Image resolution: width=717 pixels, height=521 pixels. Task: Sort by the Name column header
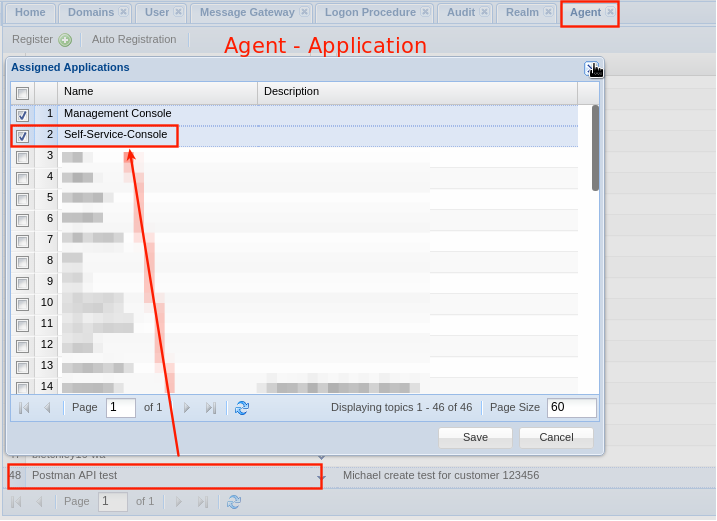(157, 92)
